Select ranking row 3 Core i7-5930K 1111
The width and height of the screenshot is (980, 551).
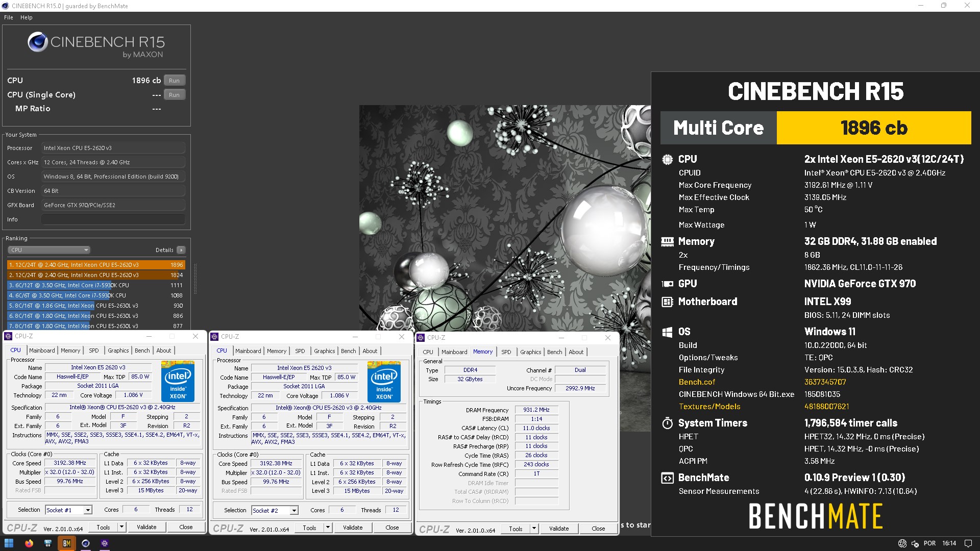96,285
